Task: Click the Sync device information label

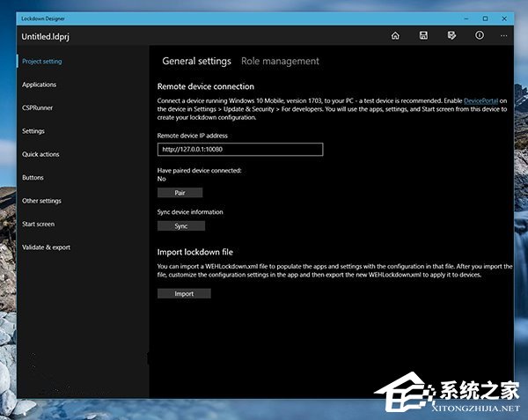Action: pos(190,212)
